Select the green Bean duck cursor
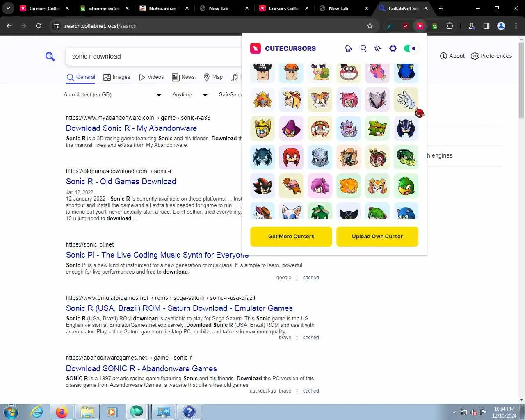The height and width of the screenshot is (420, 525). (x=406, y=186)
